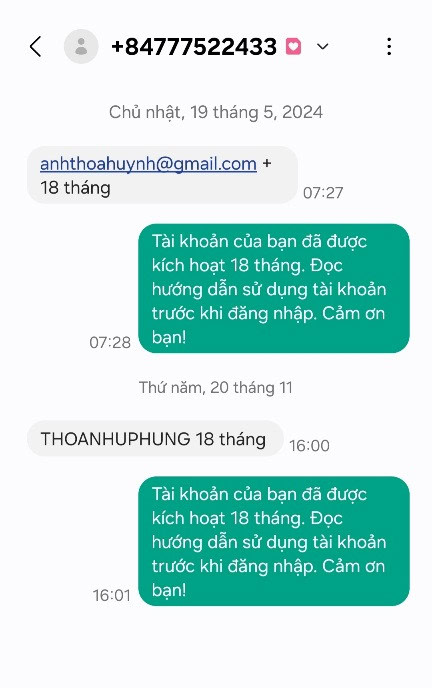This screenshot has height=688, width=432.
Task: Tap the 07:28 timestamp
Action: (110, 342)
